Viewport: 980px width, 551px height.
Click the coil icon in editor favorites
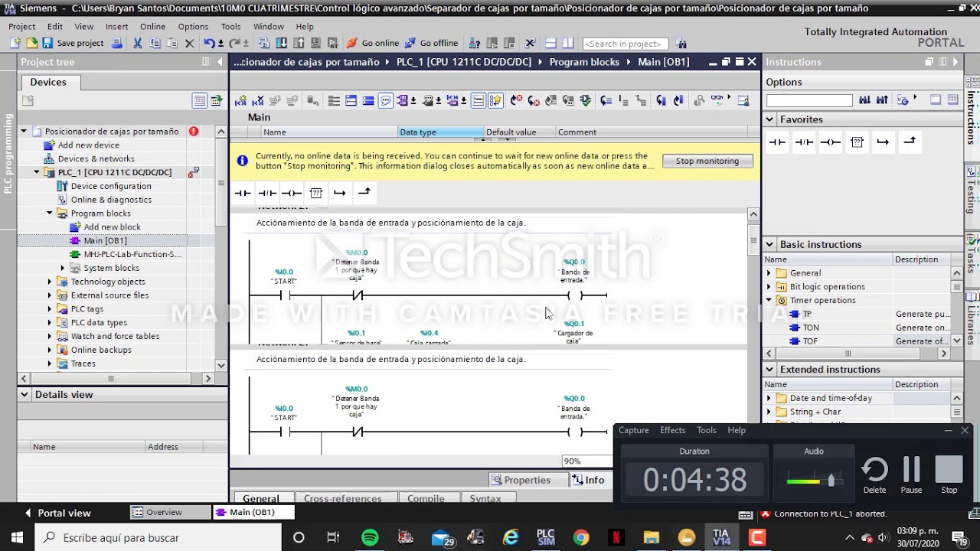[292, 193]
